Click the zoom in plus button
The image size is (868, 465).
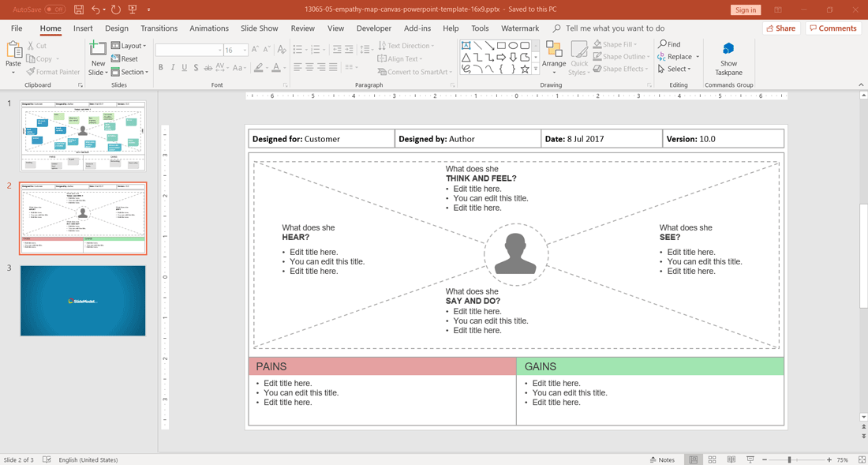(x=829, y=459)
